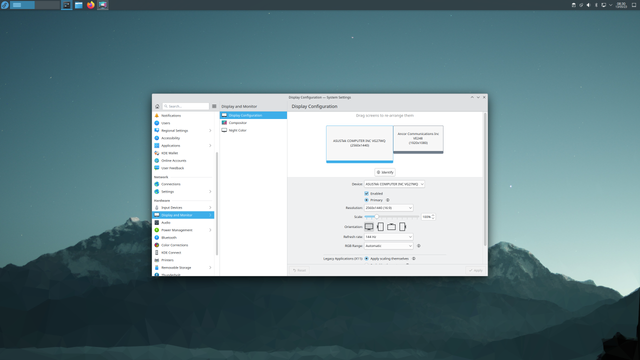Select Display Configuration page
This screenshot has height=360, width=640.
(253, 115)
